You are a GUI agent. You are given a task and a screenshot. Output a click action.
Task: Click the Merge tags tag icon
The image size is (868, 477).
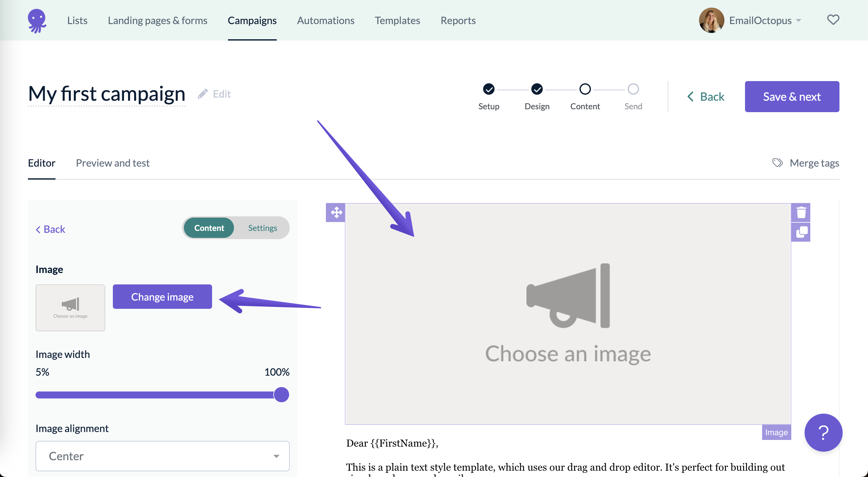[778, 162]
